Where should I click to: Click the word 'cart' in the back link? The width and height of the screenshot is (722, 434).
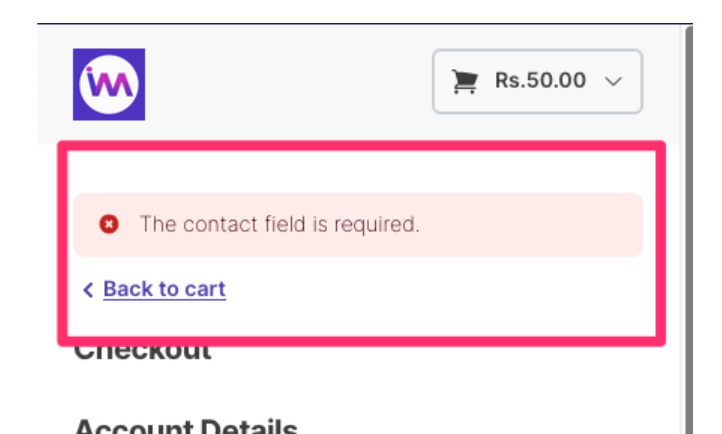tap(205, 289)
